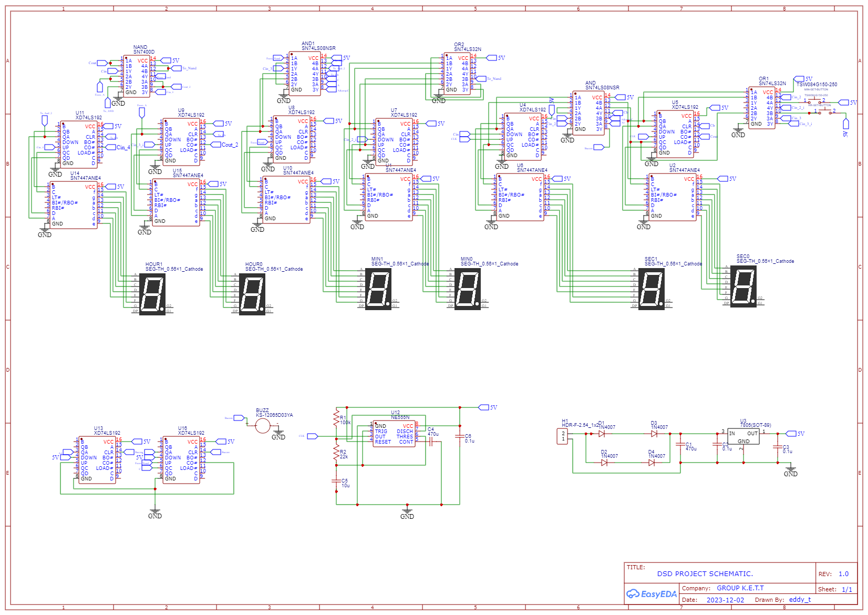
Task: Select the MIN0 seven-segment display
Action: coord(468,288)
